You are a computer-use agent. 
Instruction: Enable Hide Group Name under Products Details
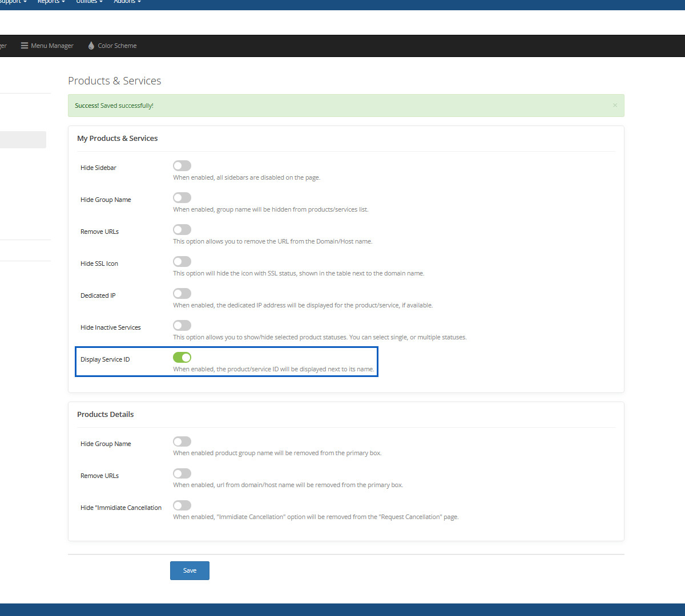pos(182,442)
